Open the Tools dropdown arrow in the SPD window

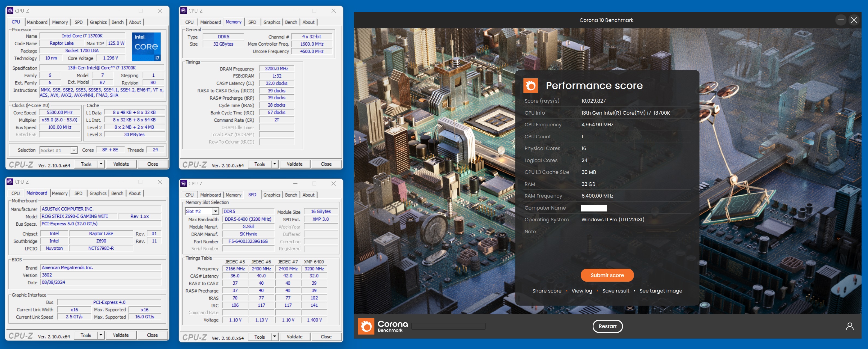[x=275, y=337]
